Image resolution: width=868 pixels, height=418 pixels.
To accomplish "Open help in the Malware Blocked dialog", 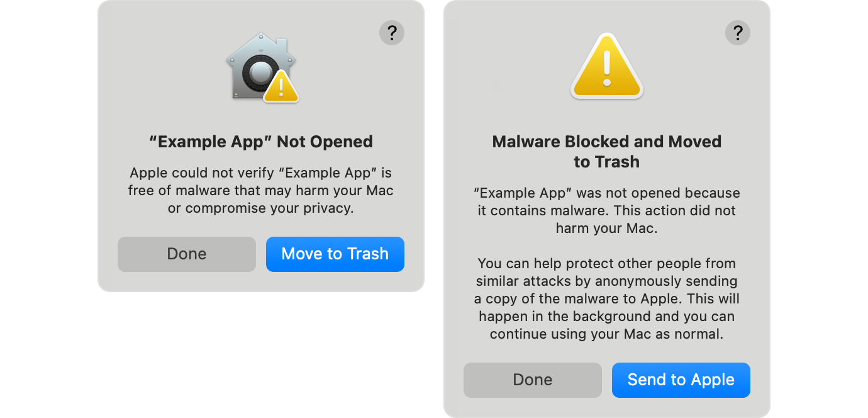I will [x=738, y=32].
